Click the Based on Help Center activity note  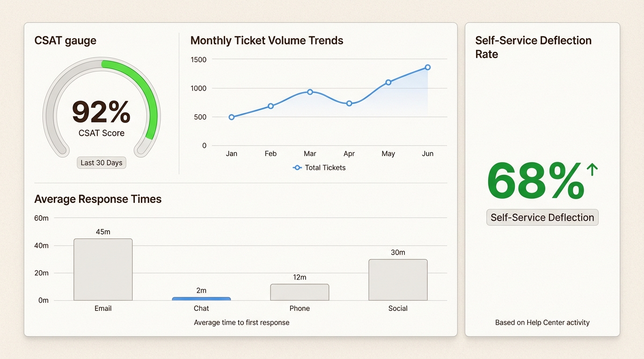pos(542,323)
